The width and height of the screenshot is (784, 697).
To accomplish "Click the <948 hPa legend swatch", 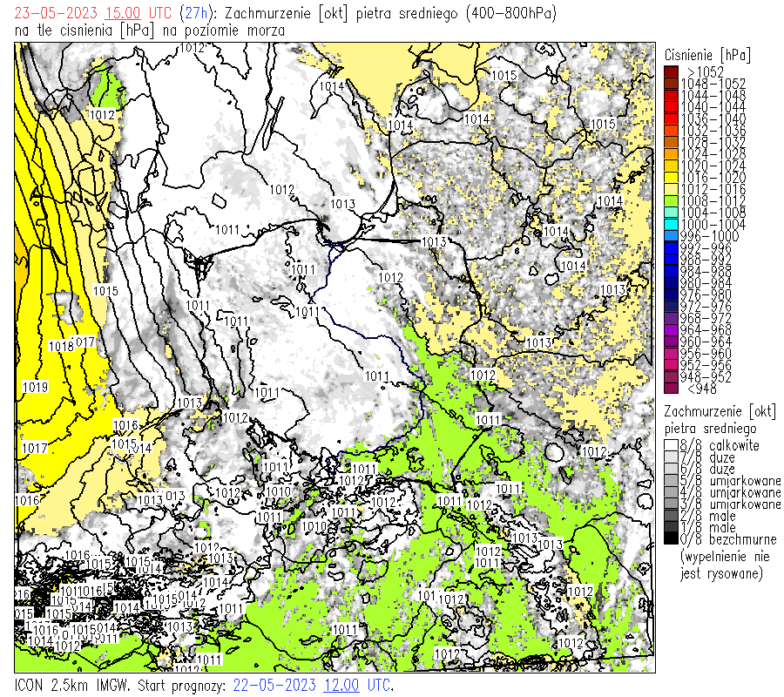I will [671, 389].
